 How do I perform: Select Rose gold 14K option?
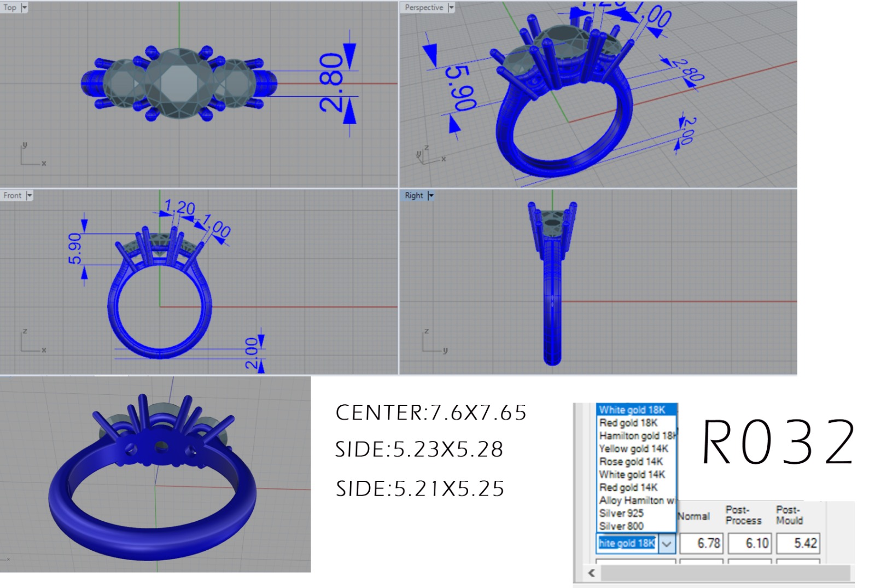tap(637, 462)
